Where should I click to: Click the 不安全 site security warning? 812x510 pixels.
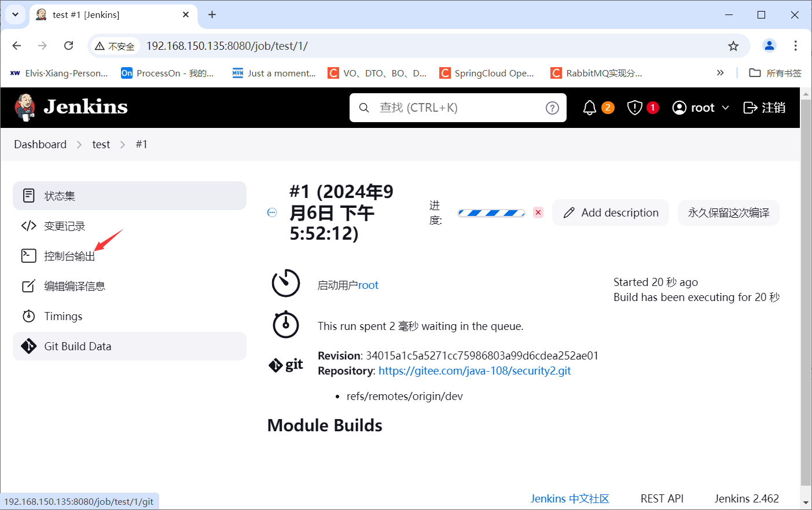click(115, 46)
